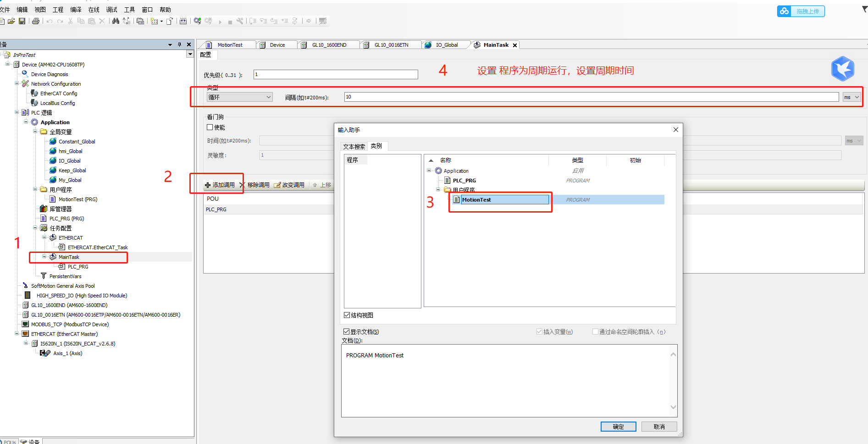Click the Undo arrow icon
This screenshot has width=868, height=444.
[x=49, y=21]
